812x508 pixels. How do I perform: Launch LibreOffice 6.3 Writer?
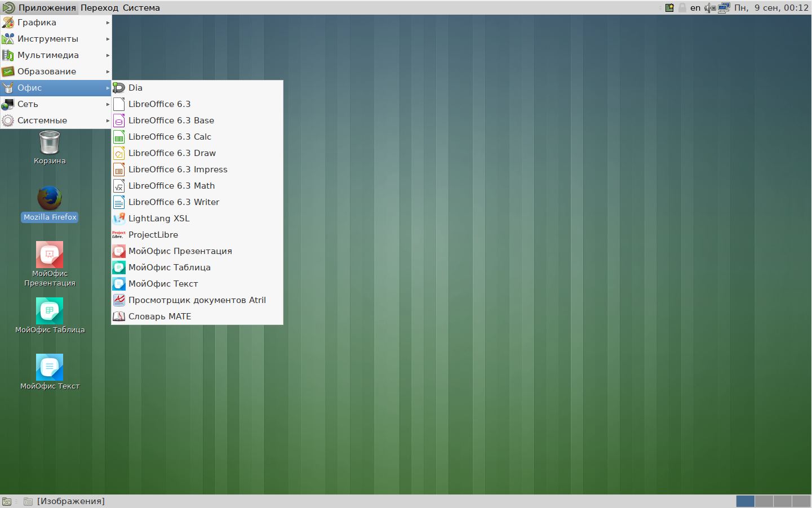pos(197,202)
